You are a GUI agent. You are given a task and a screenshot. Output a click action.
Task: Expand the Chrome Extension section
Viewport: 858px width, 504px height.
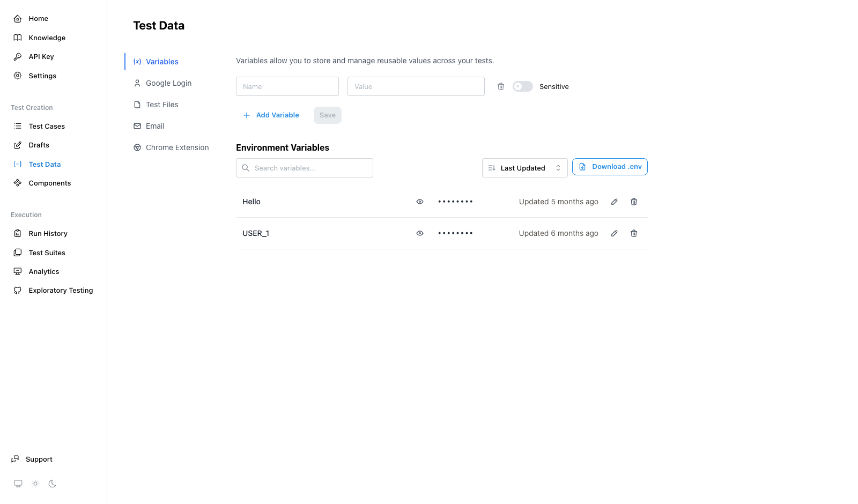[x=177, y=147]
